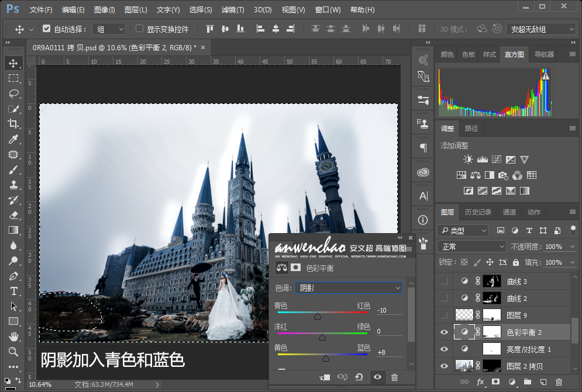
Task: Hide the 图层 2 拷贝 layer
Action: [444, 366]
